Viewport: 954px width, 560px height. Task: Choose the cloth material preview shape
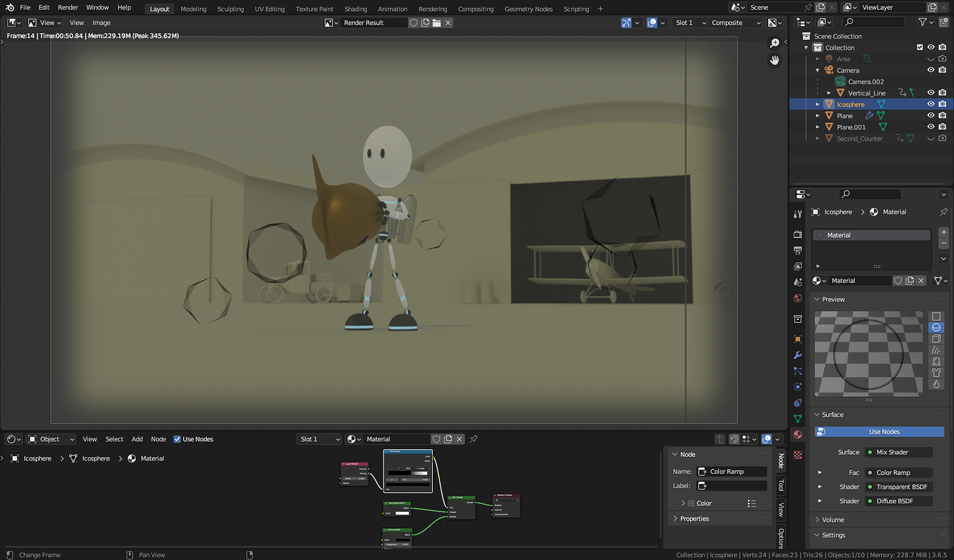[x=937, y=373]
